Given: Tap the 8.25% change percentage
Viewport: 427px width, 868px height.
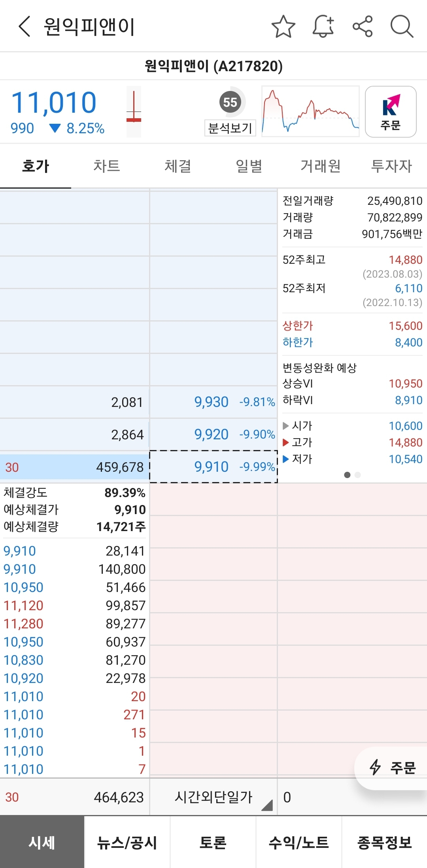Looking at the screenshot, I should [85, 129].
